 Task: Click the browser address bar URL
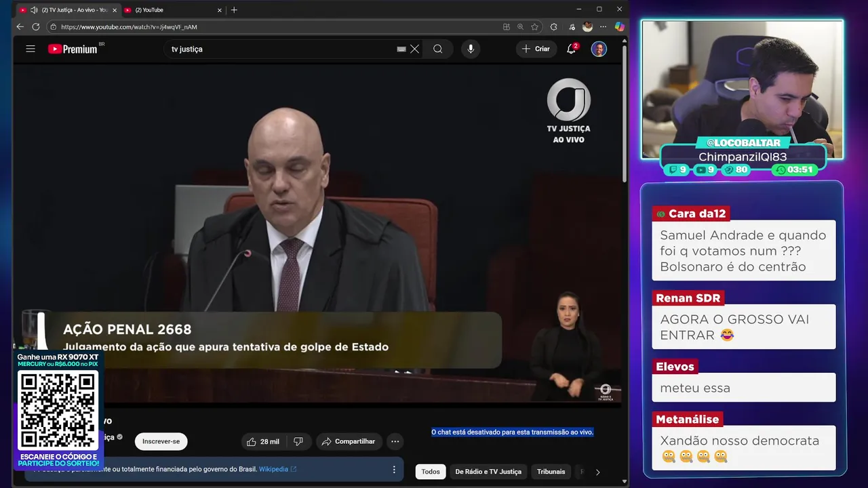pyautogui.click(x=129, y=27)
